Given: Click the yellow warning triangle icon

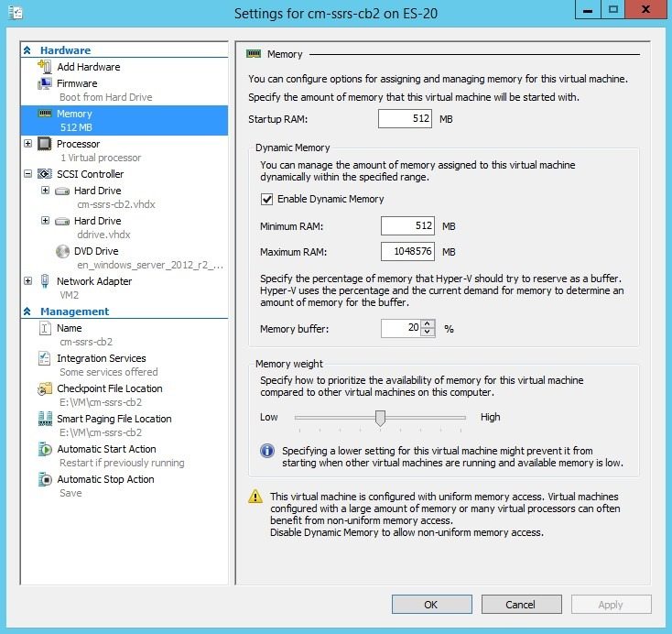Looking at the screenshot, I should (x=255, y=497).
